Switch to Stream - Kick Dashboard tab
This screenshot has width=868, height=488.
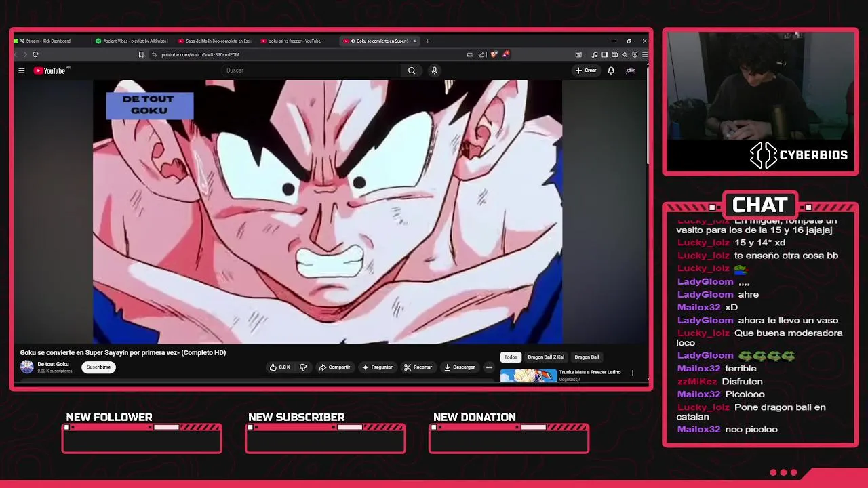[50, 41]
